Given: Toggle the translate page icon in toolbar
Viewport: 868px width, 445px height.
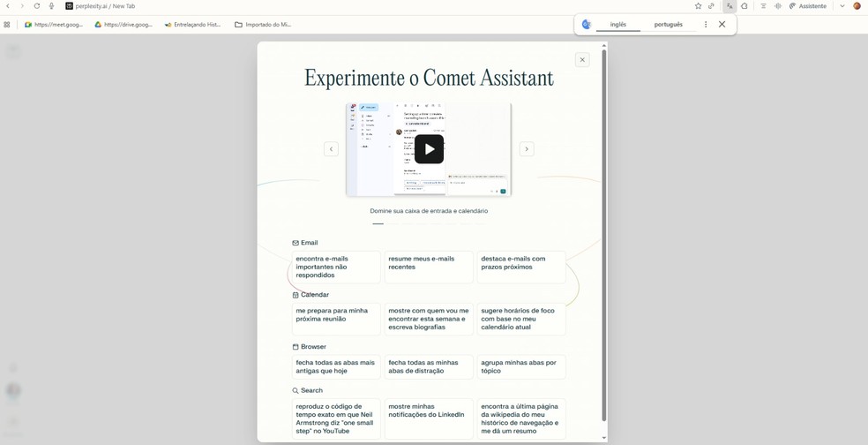Looking at the screenshot, I should 730,6.
